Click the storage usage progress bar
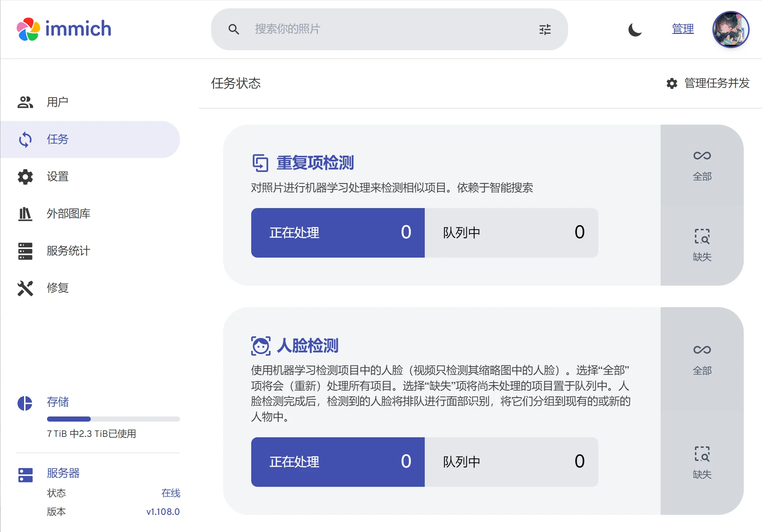Screen dimensions: 762x532 [113, 419]
